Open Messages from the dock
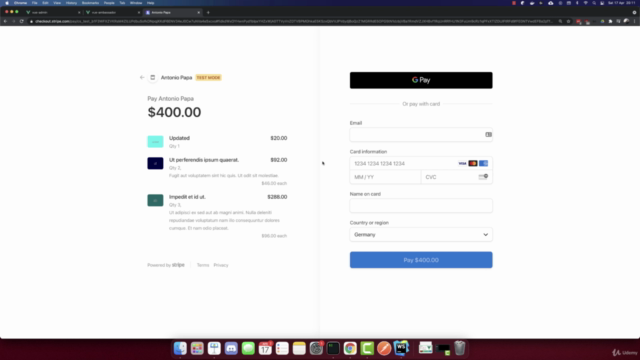The width and height of the screenshot is (640, 360). pos(248,348)
